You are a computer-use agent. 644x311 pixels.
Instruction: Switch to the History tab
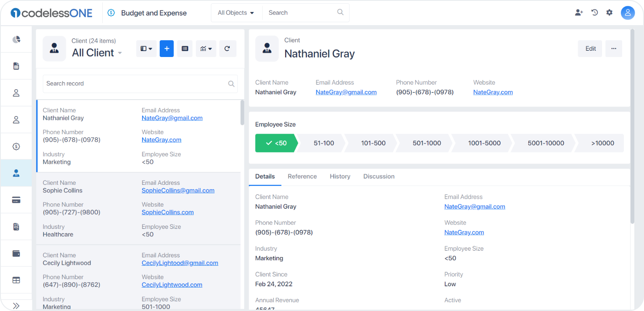coord(340,176)
